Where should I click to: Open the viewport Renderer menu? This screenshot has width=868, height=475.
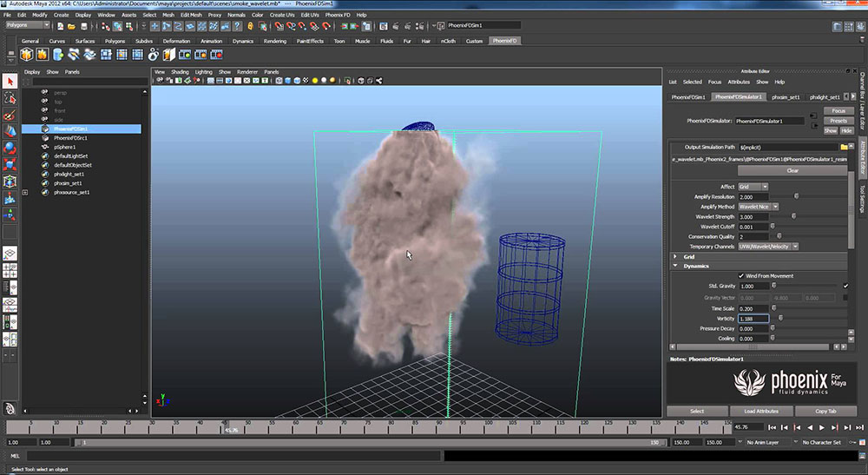click(x=247, y=72)
